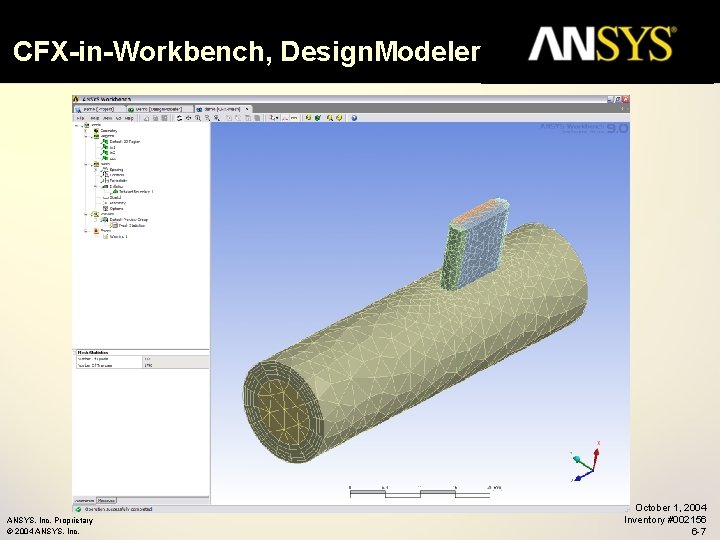Select the Mesh tree node

(x=105, y=164)
